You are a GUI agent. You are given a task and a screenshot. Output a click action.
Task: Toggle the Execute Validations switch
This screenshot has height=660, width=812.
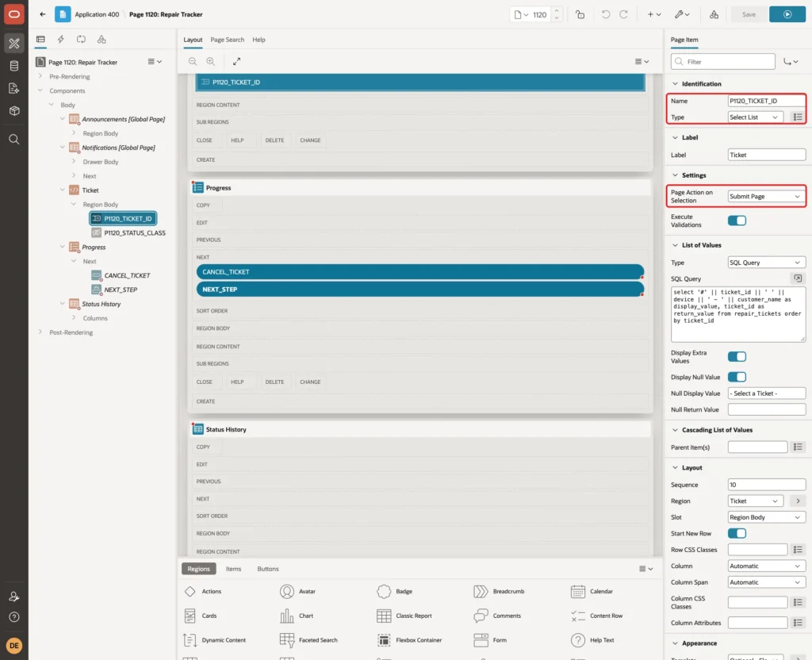[737, 221]
